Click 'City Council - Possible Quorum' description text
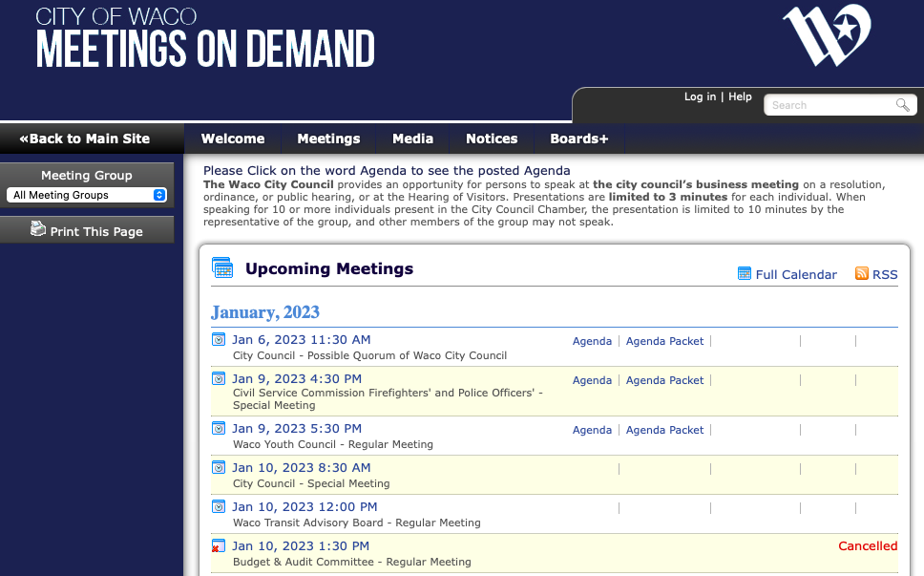Screen dimensions: 924x576 pos(369,355)
